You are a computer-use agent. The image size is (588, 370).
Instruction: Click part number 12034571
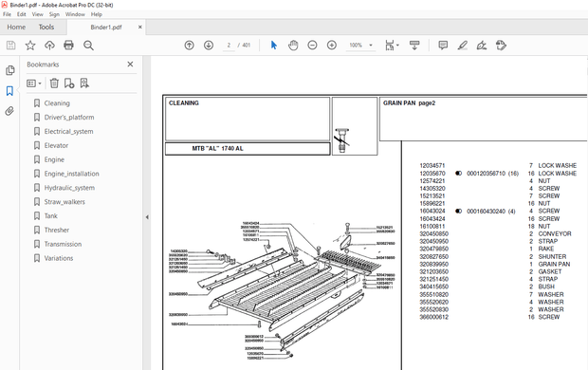coord(432,165)
